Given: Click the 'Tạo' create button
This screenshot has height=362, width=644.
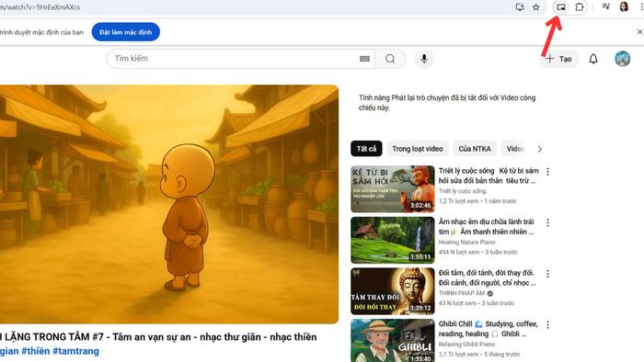Looking at the screenshot, I should coord(558,59).
